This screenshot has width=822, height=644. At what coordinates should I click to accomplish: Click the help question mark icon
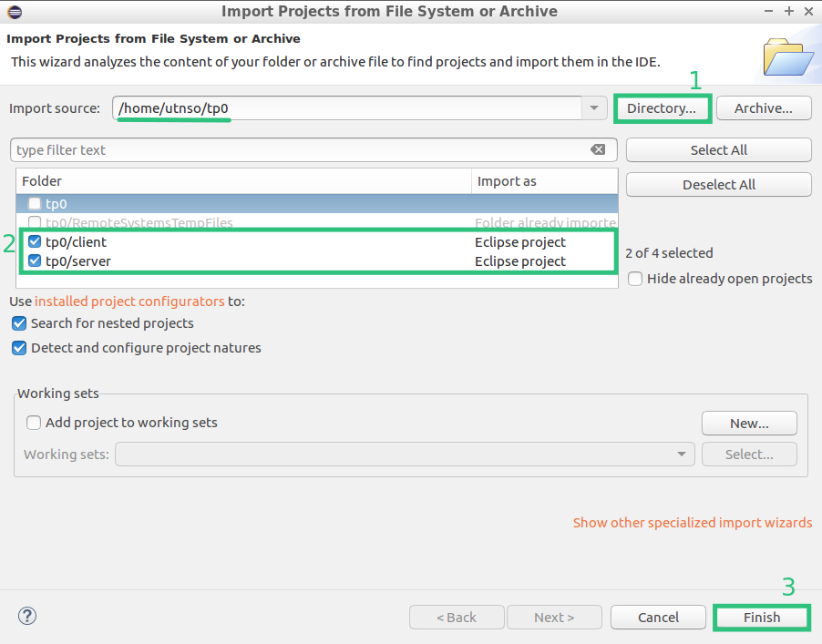pyautogui.click(x=26, y=616)
